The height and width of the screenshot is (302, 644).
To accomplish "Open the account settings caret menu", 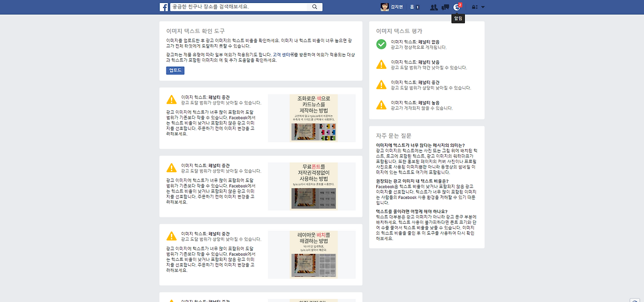I will coord(482,7).
